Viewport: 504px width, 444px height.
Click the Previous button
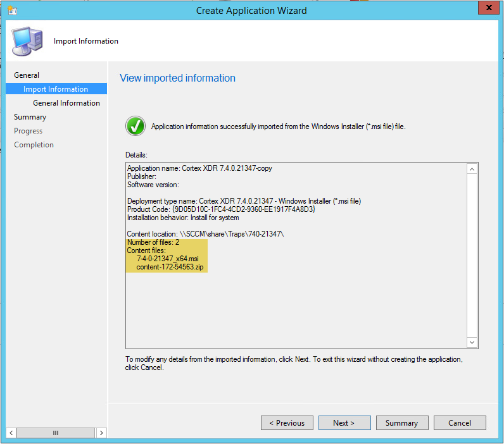[287, 422]
